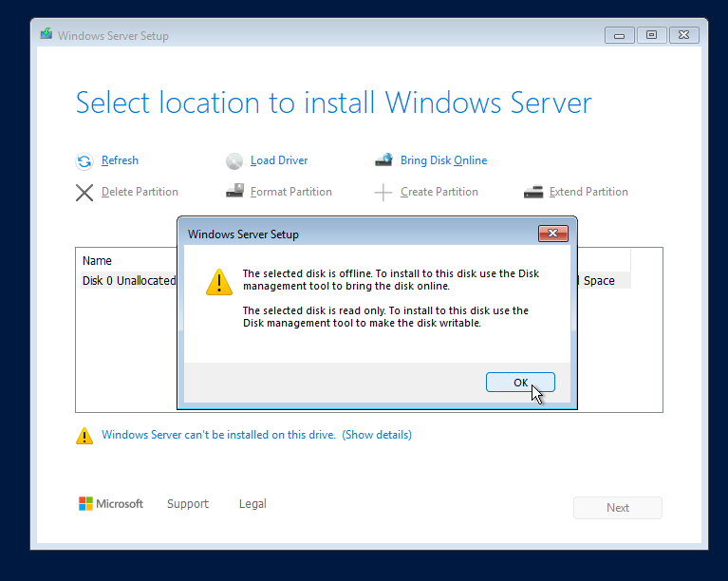Open the Support link
This screenshot has height=581, width=728.
pos(188,504)
